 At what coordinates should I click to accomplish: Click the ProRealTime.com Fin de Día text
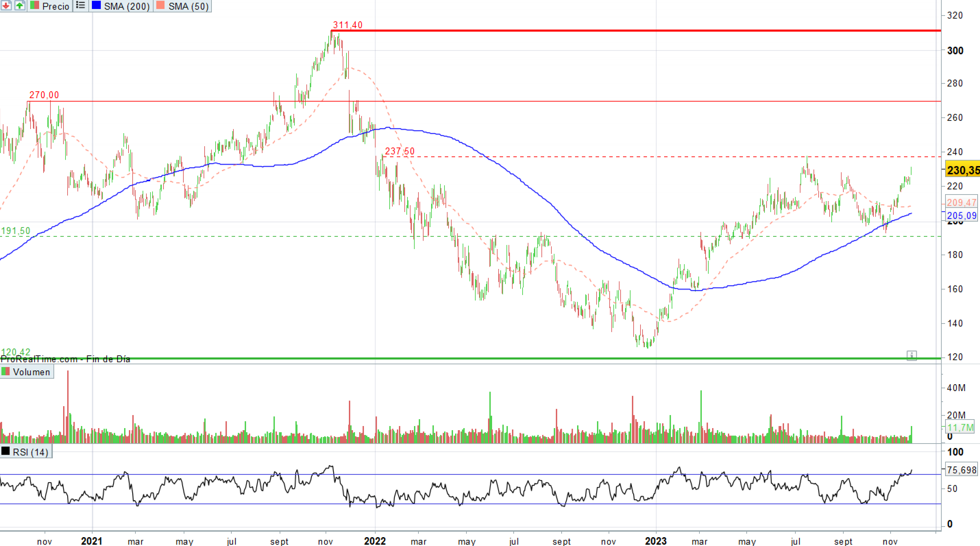(65, 359)
